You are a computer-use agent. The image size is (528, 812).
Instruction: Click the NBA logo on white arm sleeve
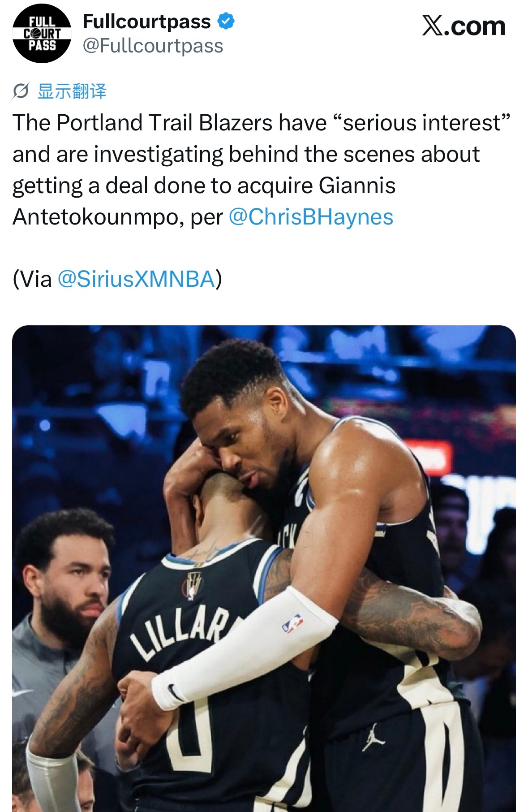(292, 624)
